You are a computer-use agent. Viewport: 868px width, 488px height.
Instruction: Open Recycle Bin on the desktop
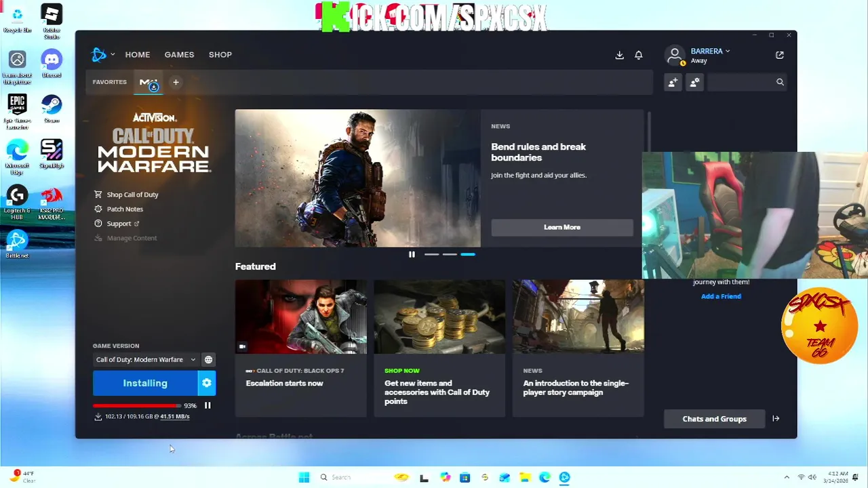pos(17,20)
